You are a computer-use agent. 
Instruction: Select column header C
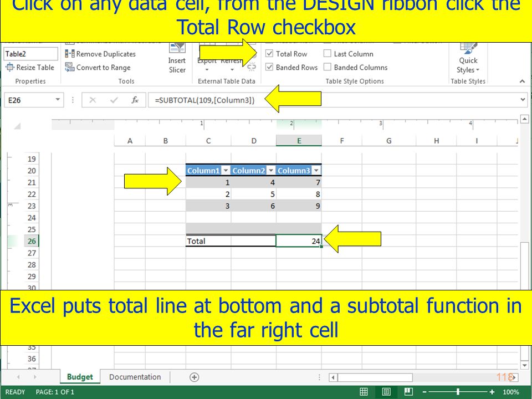pos(208,141)
